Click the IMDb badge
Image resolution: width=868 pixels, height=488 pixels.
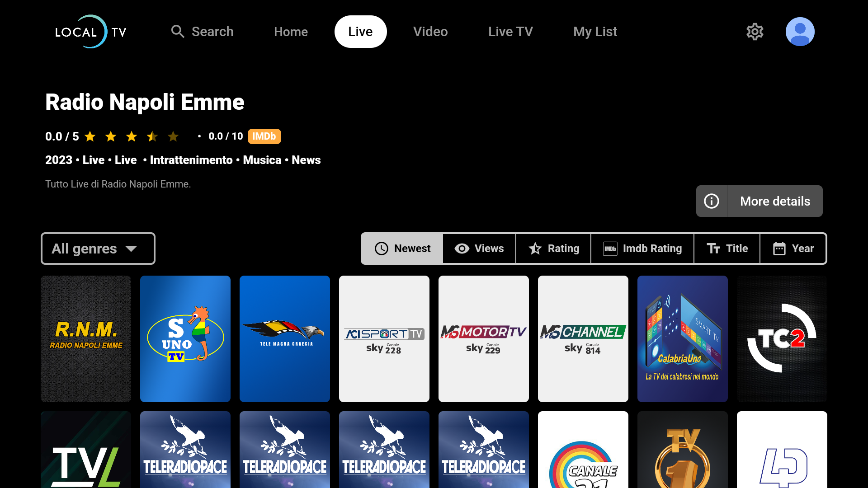264,136
